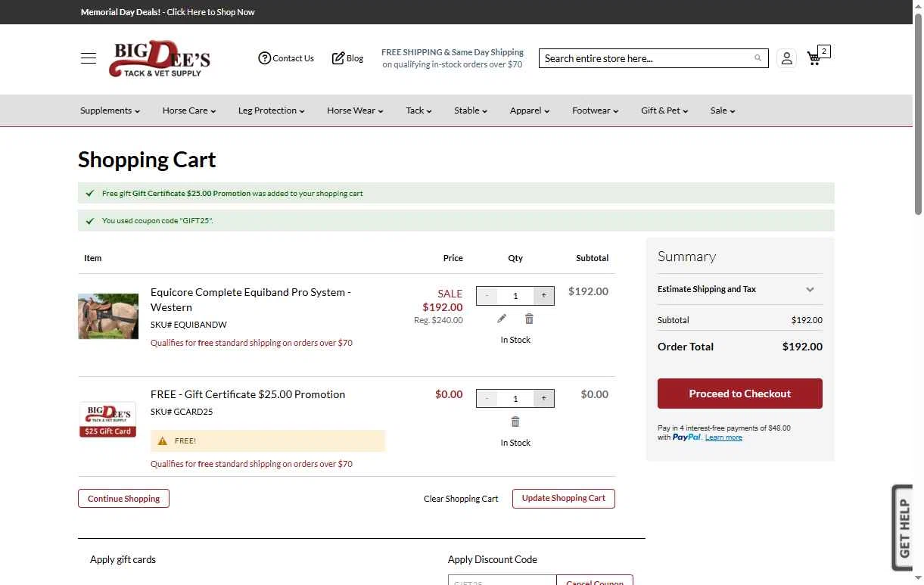This screenshot has height=585, width=924.
Task: Click the discount code input field
Action: (x=502, y=580)
